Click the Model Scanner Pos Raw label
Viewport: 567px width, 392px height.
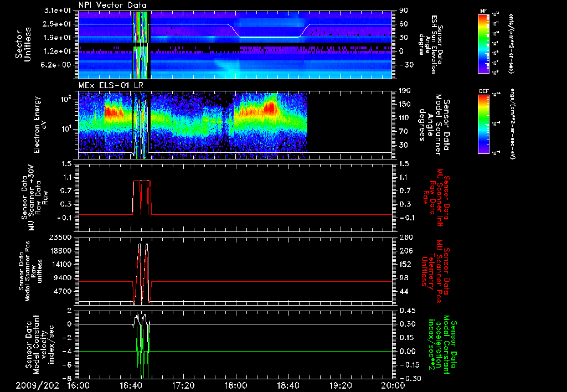click(30, 271)
